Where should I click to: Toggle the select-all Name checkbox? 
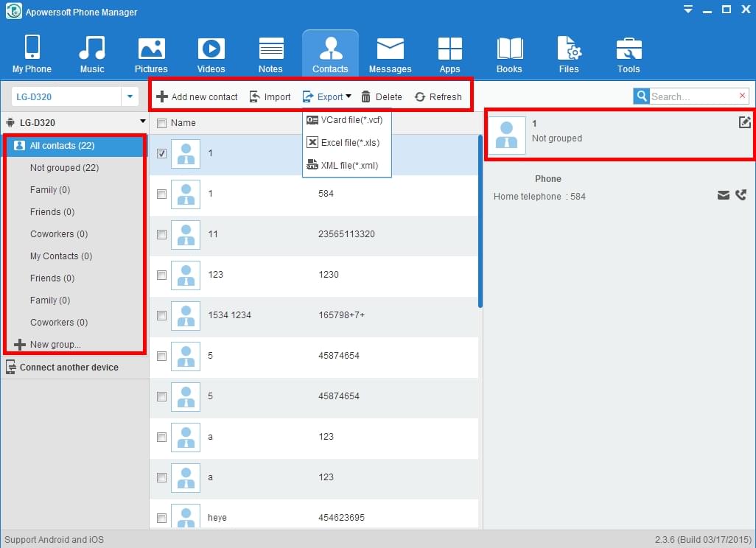point(161,124)
